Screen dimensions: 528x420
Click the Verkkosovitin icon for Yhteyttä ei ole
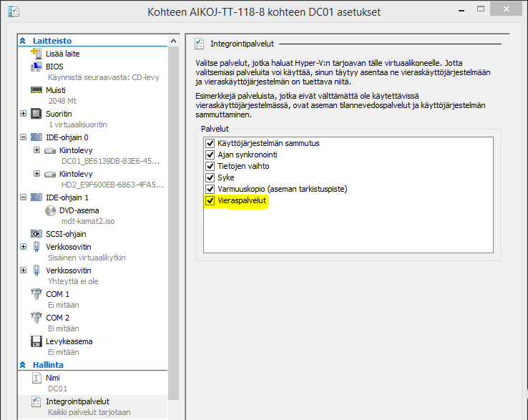pyautogui.click(x=36, y=270)
